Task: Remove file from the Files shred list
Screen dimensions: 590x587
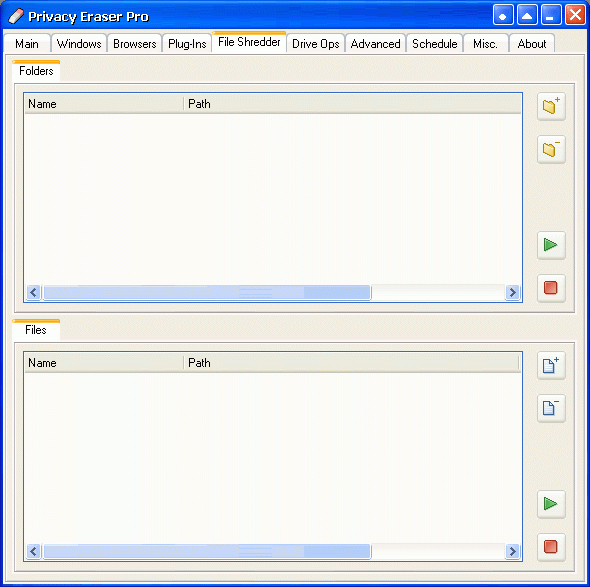Action: tap(551, 408)
